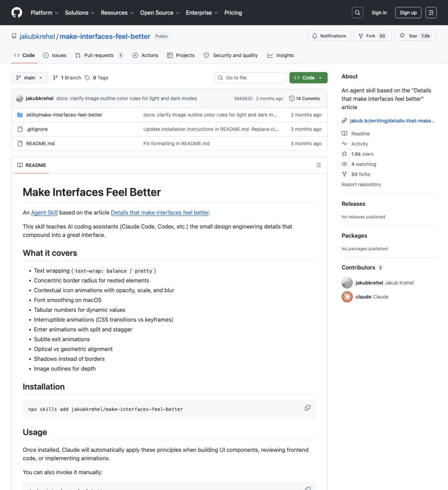Click the fork icon on Fork button
The width and height of the screenshot is (448, 490).
(360, 36)
